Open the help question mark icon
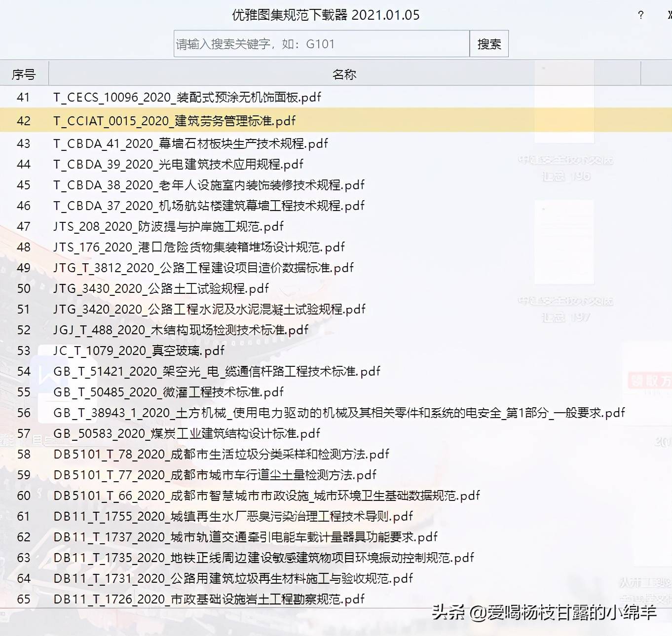 [640, 15]
